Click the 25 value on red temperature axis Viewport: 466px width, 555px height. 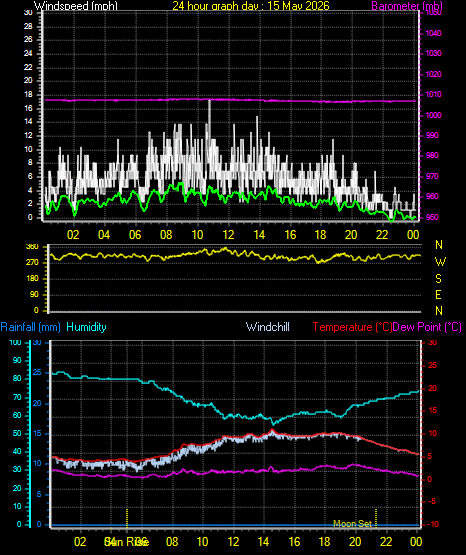[x=433, y=365]
